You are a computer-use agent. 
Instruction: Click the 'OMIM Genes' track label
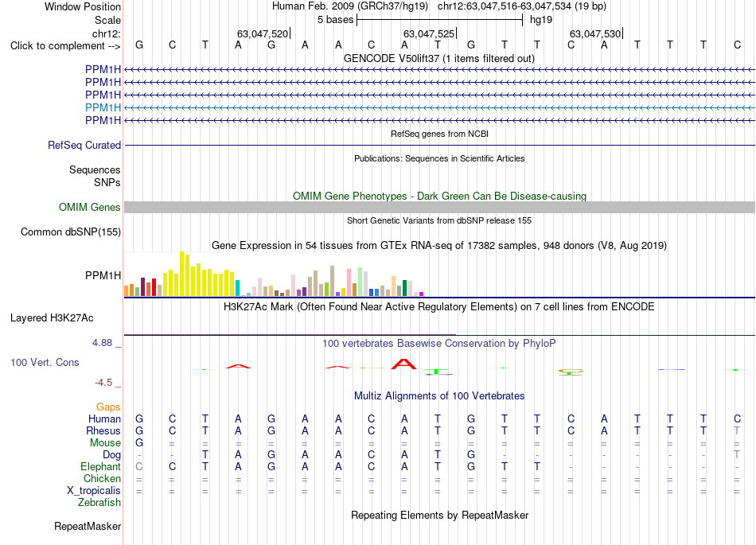pyautogui.click(x=89, y=208)
